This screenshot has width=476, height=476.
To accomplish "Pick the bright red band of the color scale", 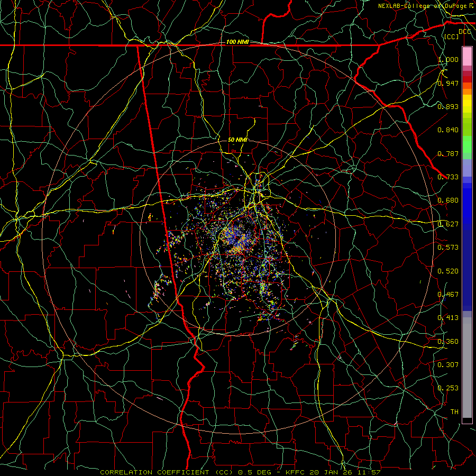I will 467,79.
